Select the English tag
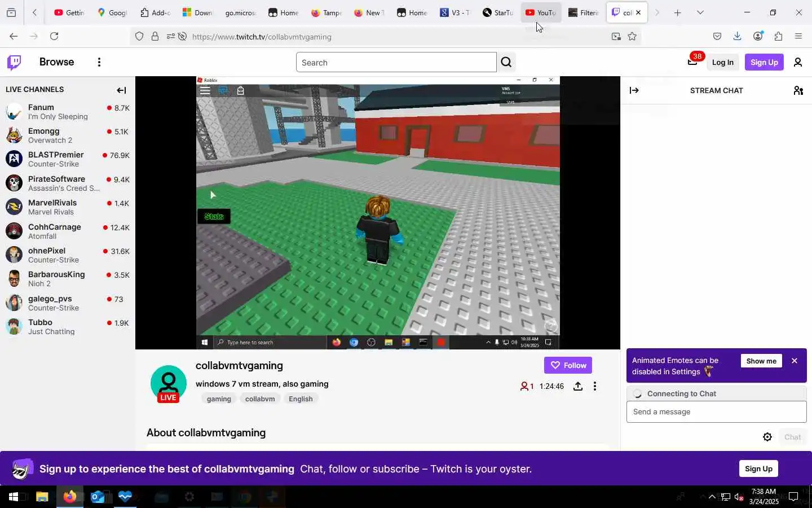The image size is (812, 508). pos(301,398)
